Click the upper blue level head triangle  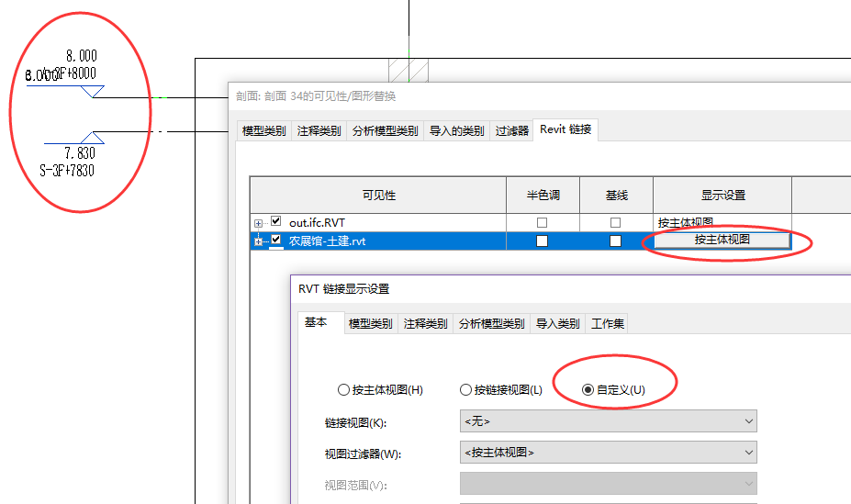[x=93, y=92]
